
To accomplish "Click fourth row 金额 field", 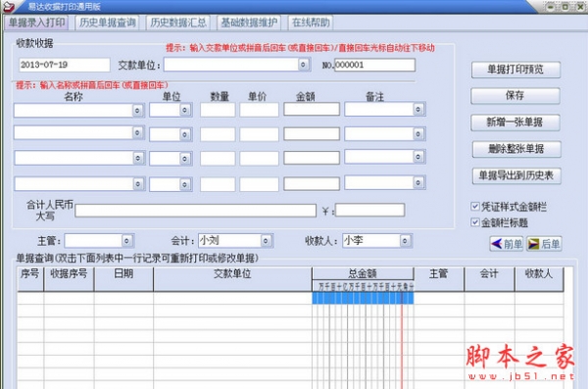I will [x=312, y=184].
